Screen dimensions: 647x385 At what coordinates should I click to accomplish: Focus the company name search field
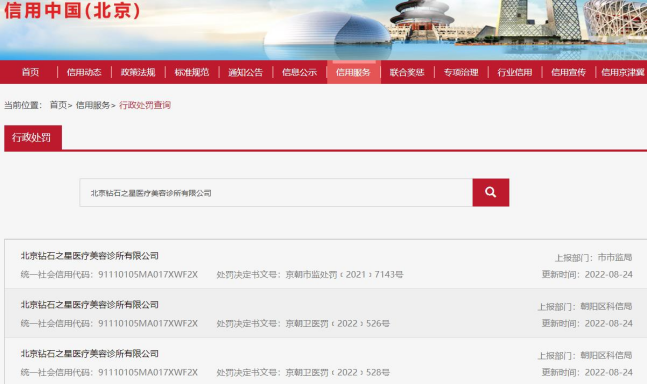pyautogui.click(x=276, y=193)
